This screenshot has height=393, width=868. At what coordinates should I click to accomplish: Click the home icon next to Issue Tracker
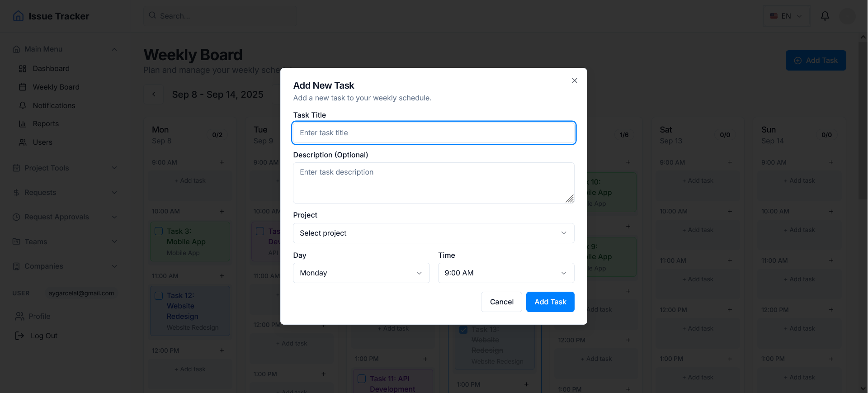[18, 16]
